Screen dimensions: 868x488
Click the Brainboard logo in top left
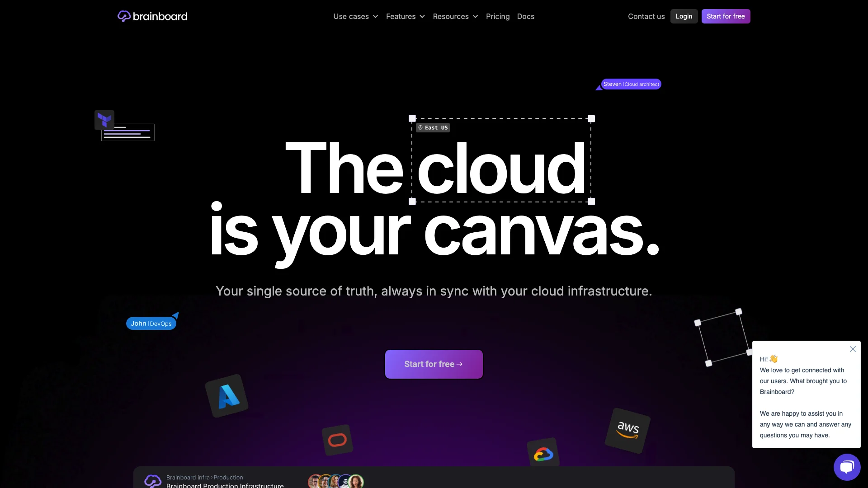tap(152, 16)
